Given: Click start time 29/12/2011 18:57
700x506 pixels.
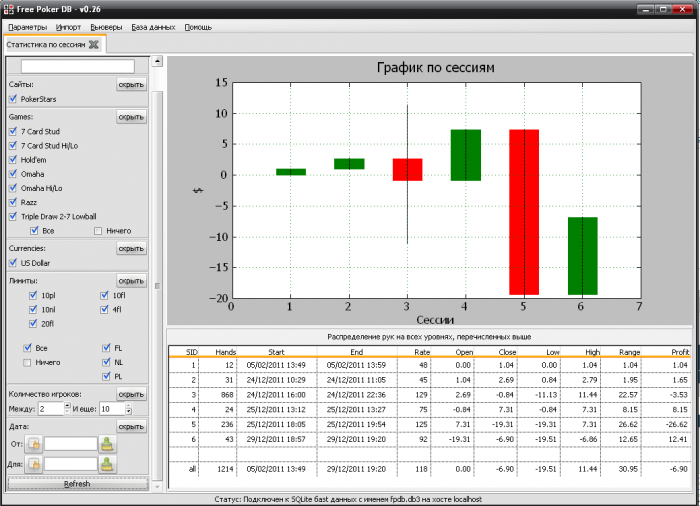Looking at the screenshot, I should click(x=276, y=439).
